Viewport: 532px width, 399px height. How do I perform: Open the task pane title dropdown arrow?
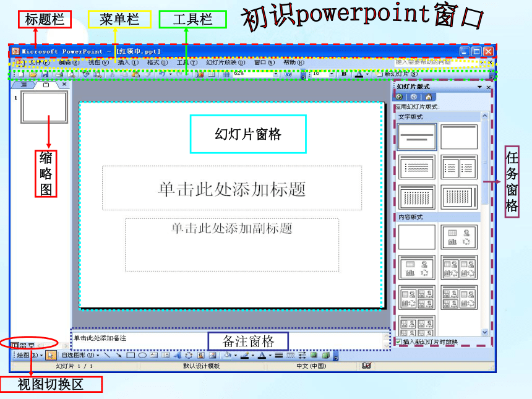[479, 87]
